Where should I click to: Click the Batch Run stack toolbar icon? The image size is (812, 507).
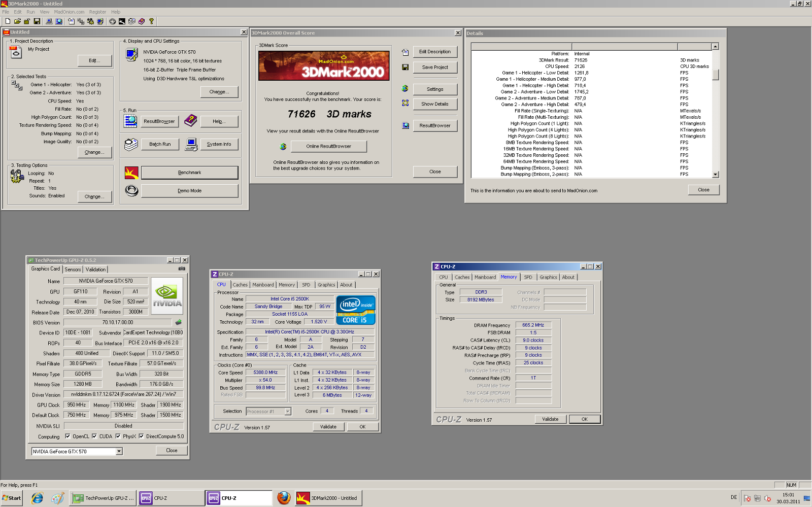[x=132, y=21]
